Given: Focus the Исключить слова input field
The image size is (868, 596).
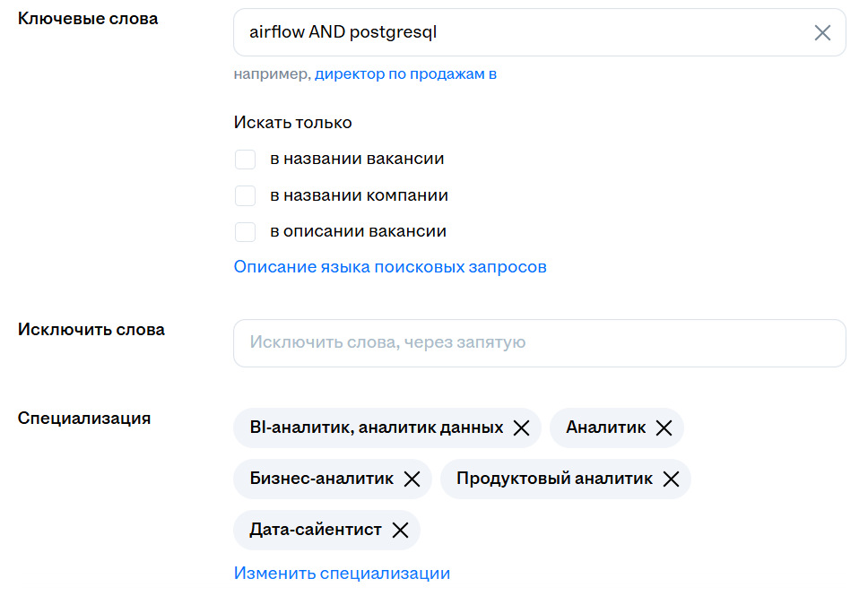Looking at the screenshot, I should [539, 343].
